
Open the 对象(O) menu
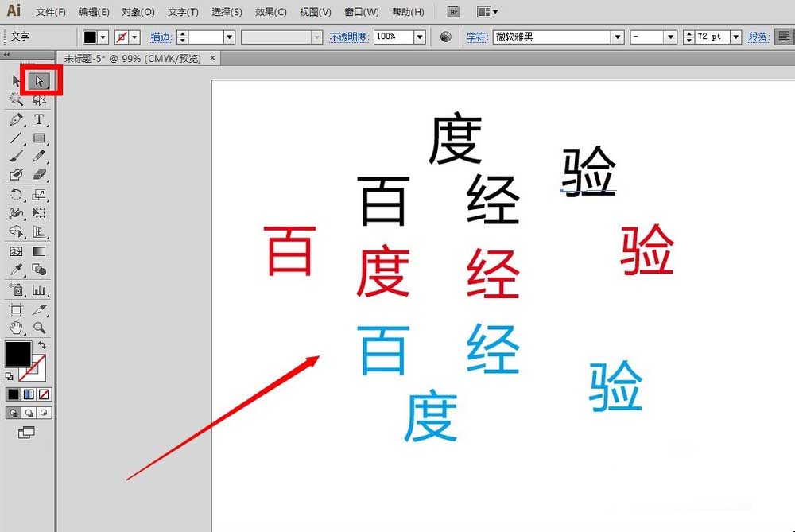138,12
